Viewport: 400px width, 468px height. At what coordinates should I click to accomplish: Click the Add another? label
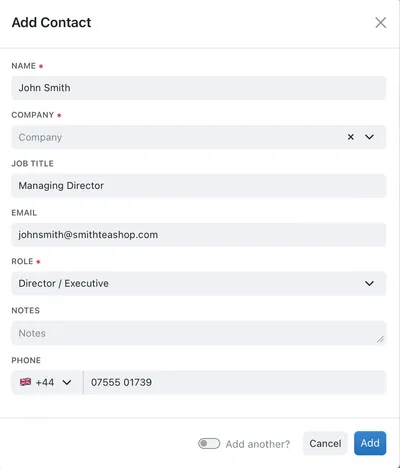pos(258,444)
